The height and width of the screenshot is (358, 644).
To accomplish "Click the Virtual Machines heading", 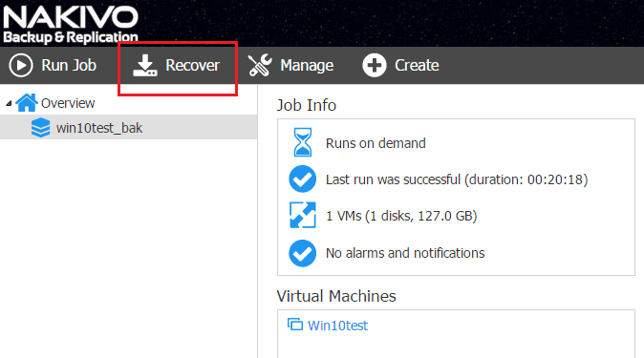I will [336, 296].
